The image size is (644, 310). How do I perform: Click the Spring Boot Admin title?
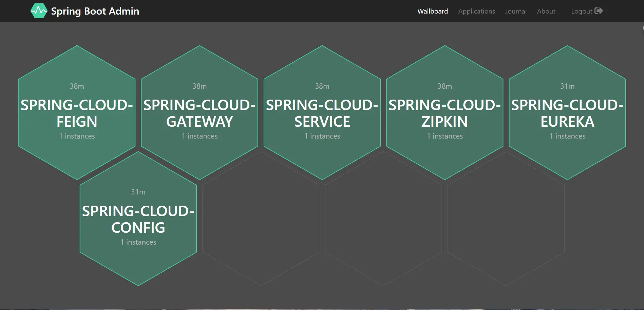tap(95, 11)
